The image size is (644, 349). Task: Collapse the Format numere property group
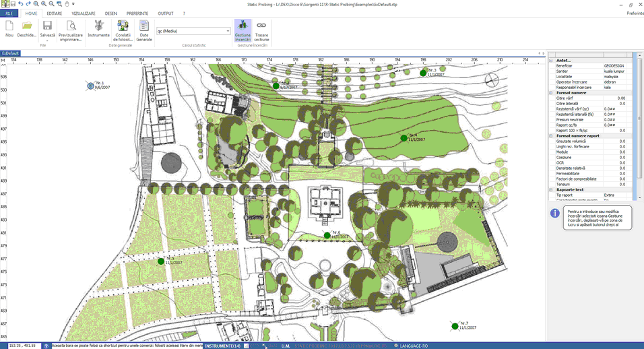coord(551,93)
